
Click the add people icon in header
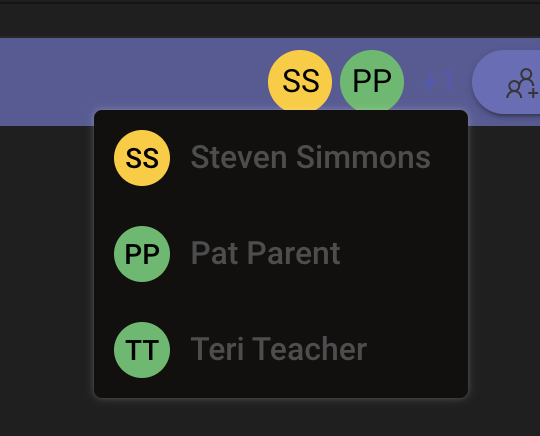tap(522, 83)
